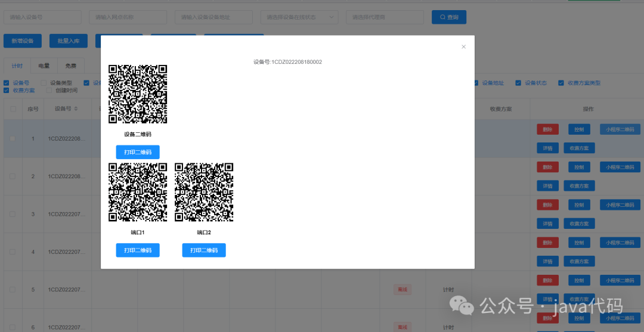
Task: Click 小程序二维码 button in row 5
Action: 620,280
